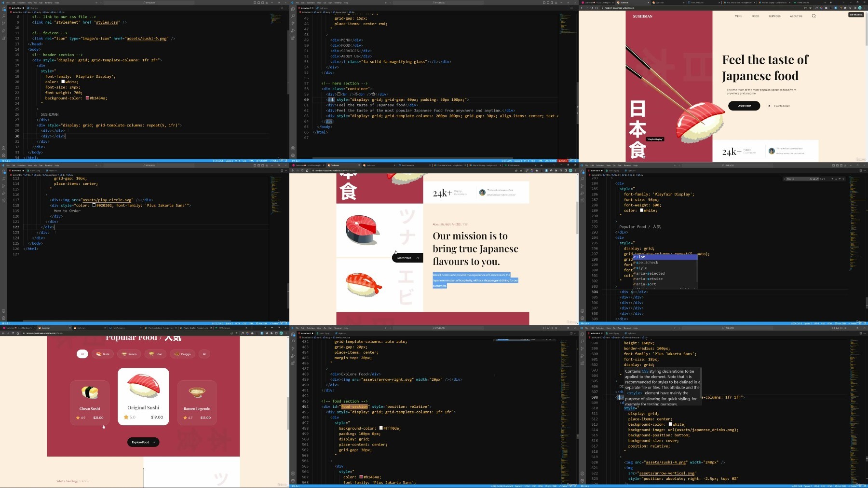
Task: Click code minimap in top-left editor
Action: coord(276,18)
